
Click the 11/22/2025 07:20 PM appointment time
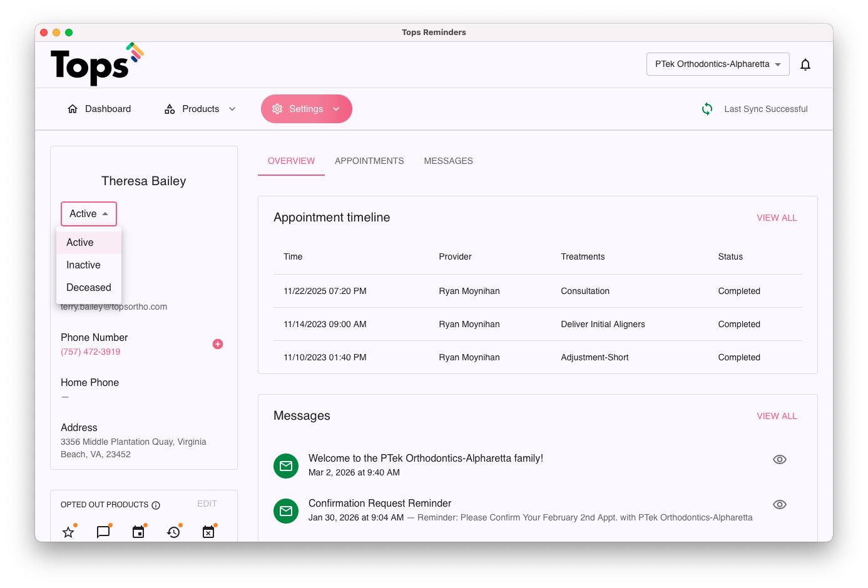(325, 291)
